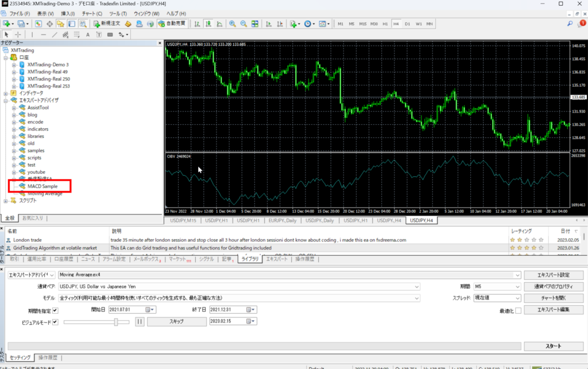This screenshot has height=369, width=588.
Task: Switch chart to candlesticks icon
Action: pyautogui.click(x=208, y=24)
